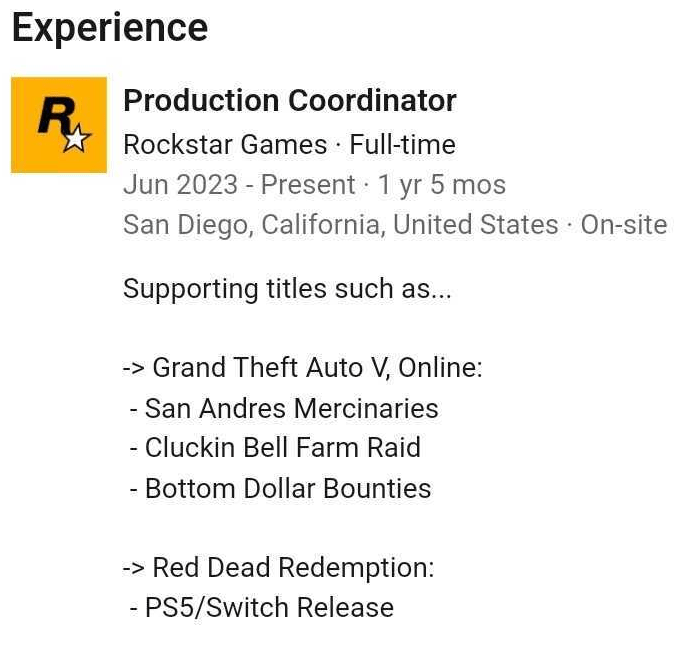688x645 pixels.
Task: Click the Experience section heading
Action: tap(110, 28)
